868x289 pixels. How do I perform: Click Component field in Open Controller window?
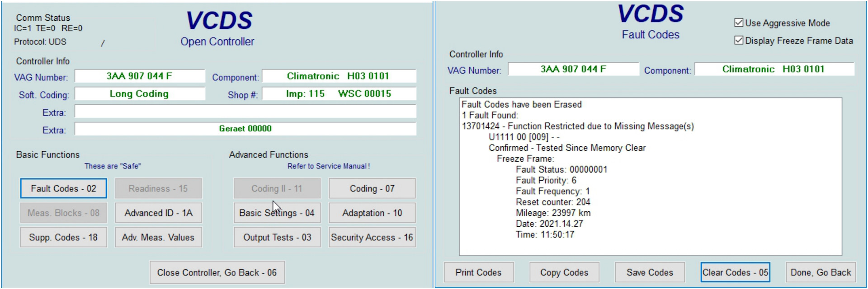(339, 76)
